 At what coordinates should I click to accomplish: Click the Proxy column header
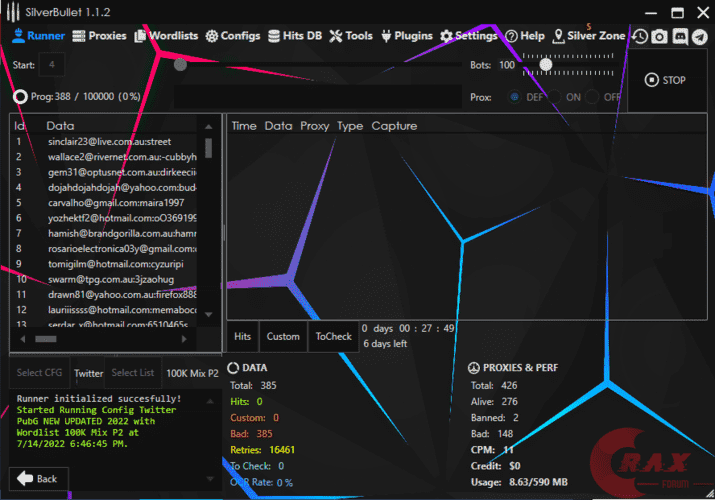click(x=315, y=126)
